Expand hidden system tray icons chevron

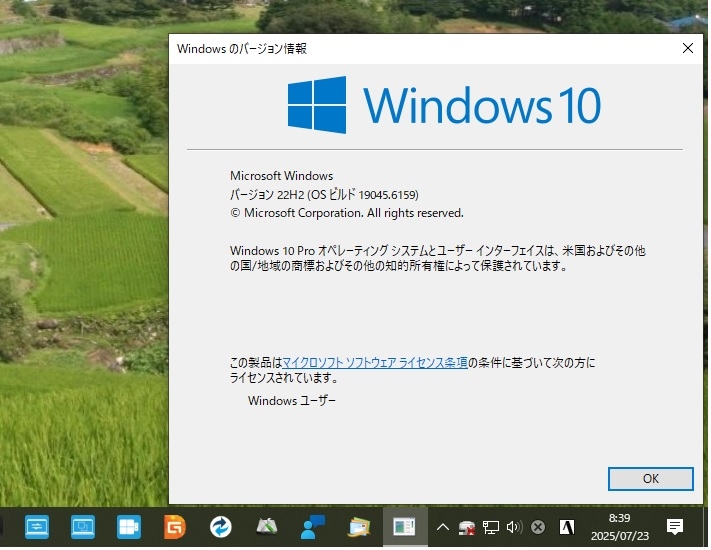[443, 527]
